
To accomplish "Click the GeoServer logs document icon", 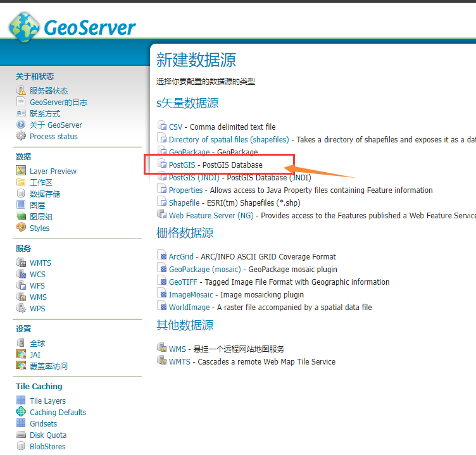I will 21,102.
